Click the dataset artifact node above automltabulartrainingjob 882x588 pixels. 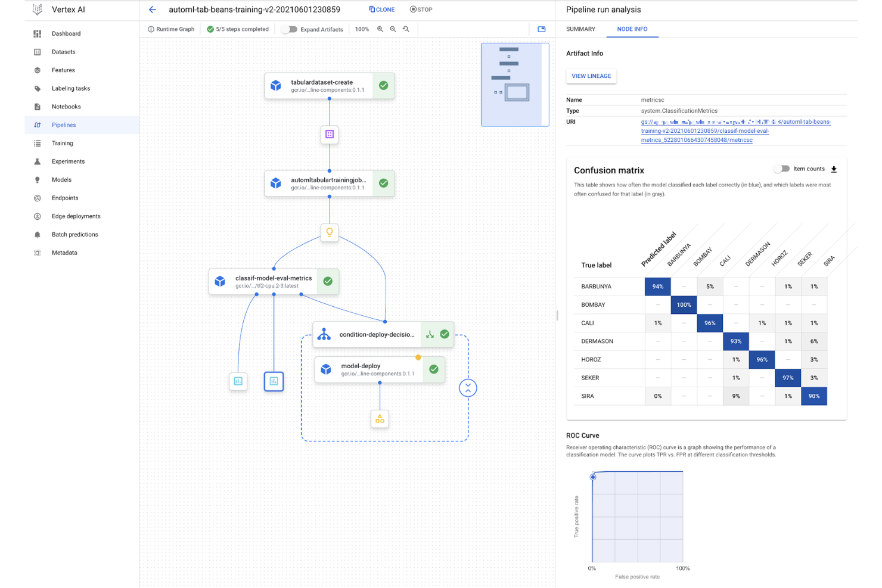(330, 134)
